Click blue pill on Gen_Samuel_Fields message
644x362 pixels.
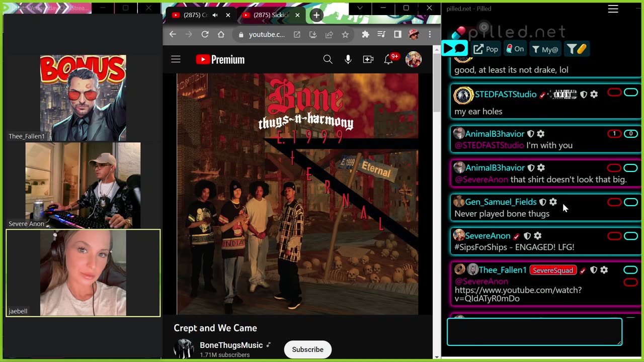click(x=631, y=202)
